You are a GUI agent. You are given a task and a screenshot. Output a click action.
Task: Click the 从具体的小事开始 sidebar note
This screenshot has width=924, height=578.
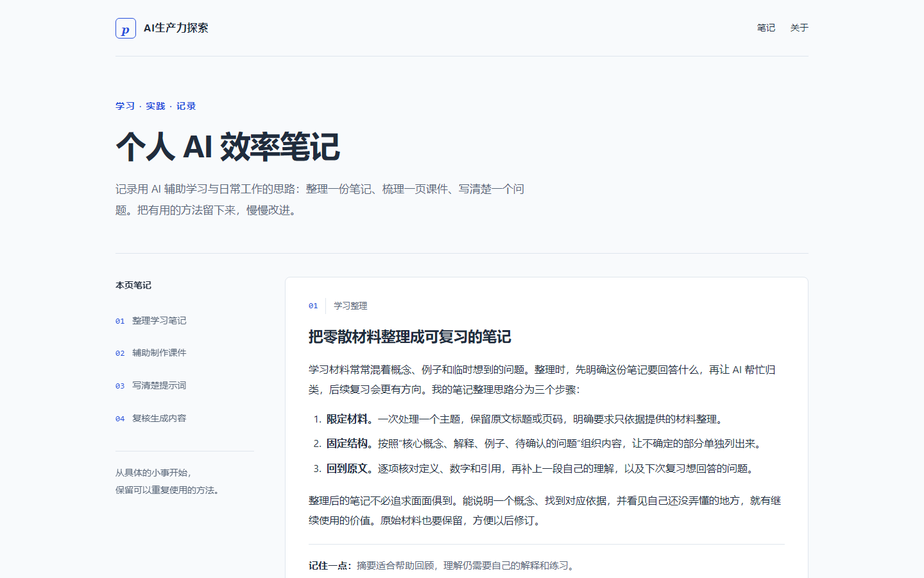coord(169,481)
